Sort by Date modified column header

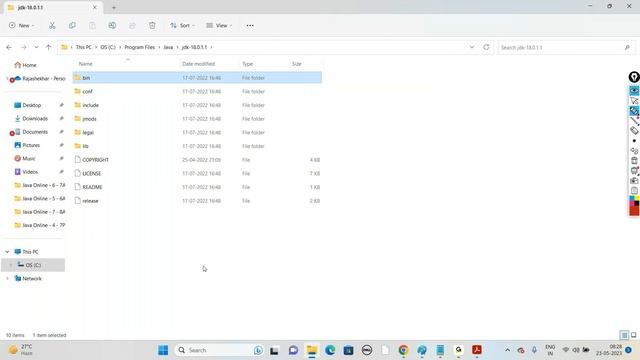[x=198, y=64]
